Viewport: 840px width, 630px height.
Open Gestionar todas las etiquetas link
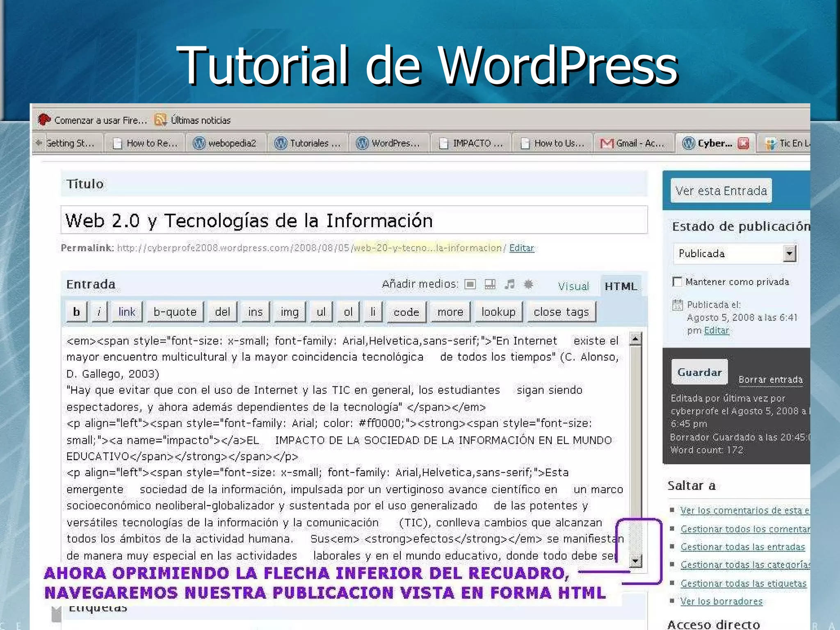pyautogui.click(x=744, y=583)
